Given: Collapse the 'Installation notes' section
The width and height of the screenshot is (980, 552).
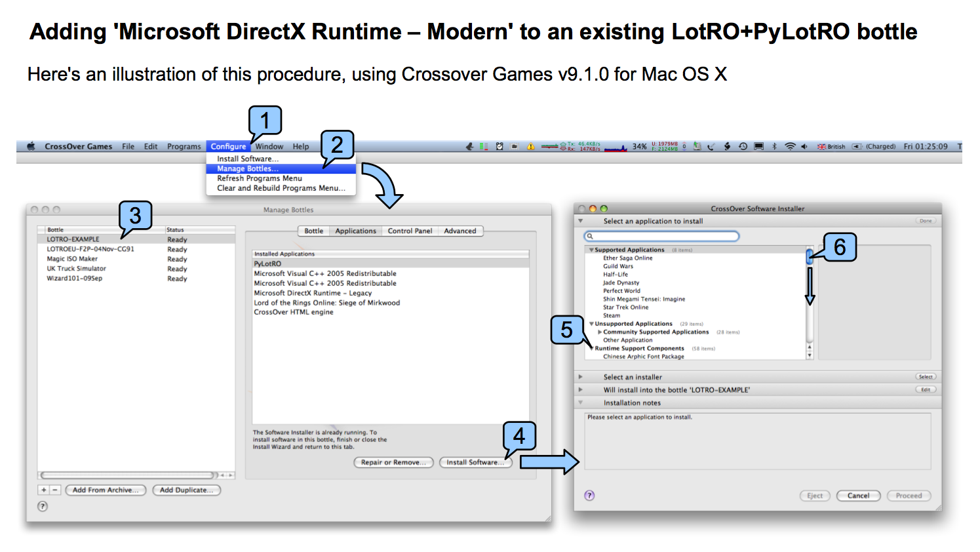Looking at the screenshot, I should click(581, 403).
